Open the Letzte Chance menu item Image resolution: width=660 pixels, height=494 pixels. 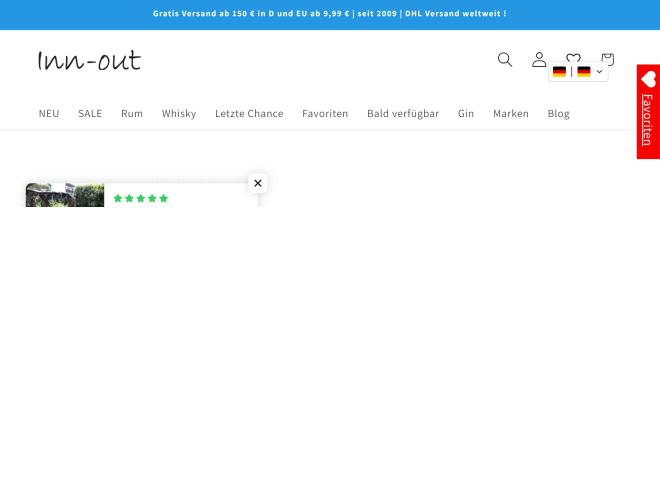pos(249,114)
